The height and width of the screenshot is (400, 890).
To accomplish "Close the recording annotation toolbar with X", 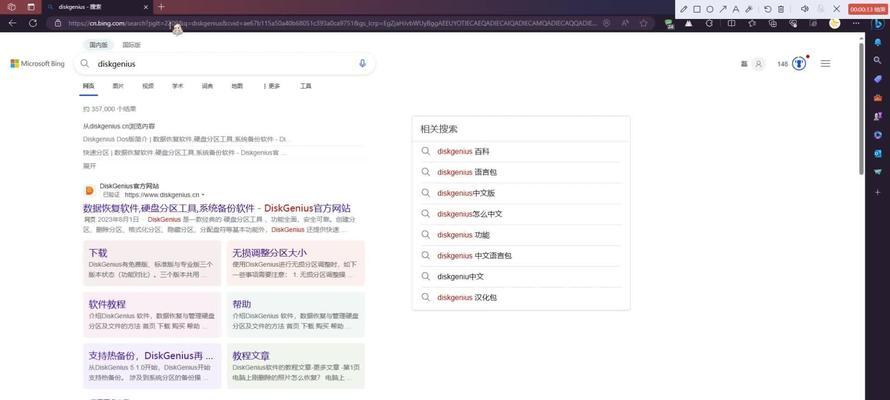I will click(x=836, y=9).
